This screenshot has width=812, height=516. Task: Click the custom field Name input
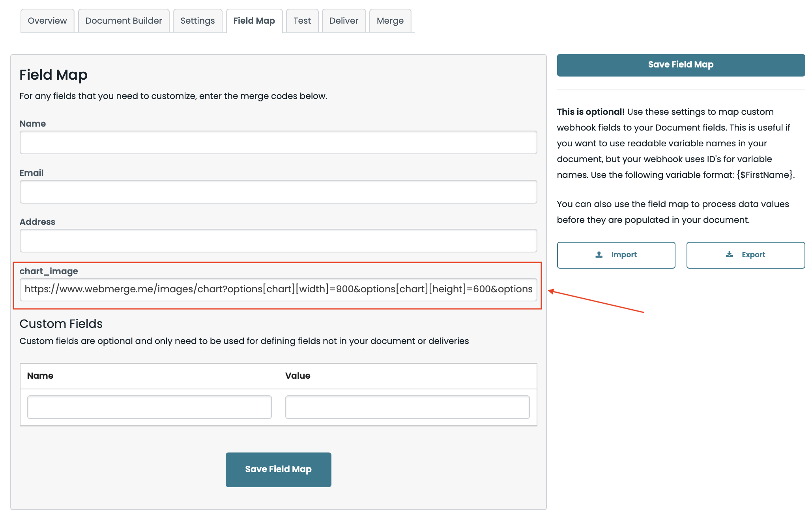tap(149, 407)
